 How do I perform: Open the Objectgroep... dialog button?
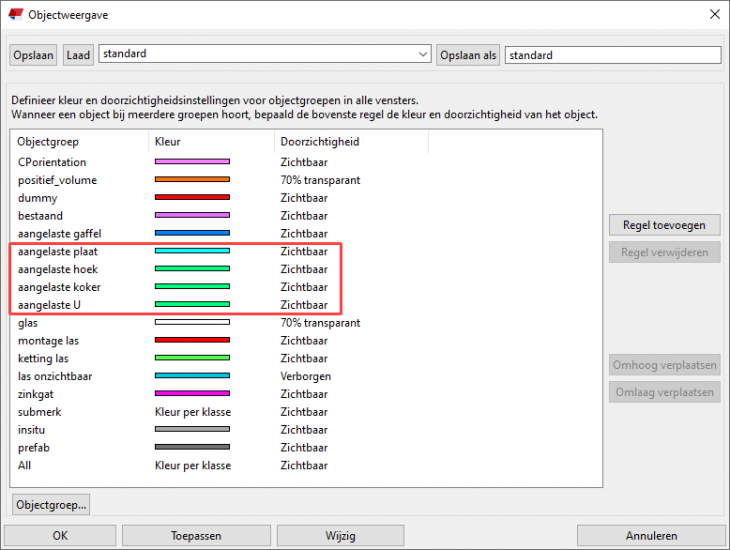coord(51,504)
